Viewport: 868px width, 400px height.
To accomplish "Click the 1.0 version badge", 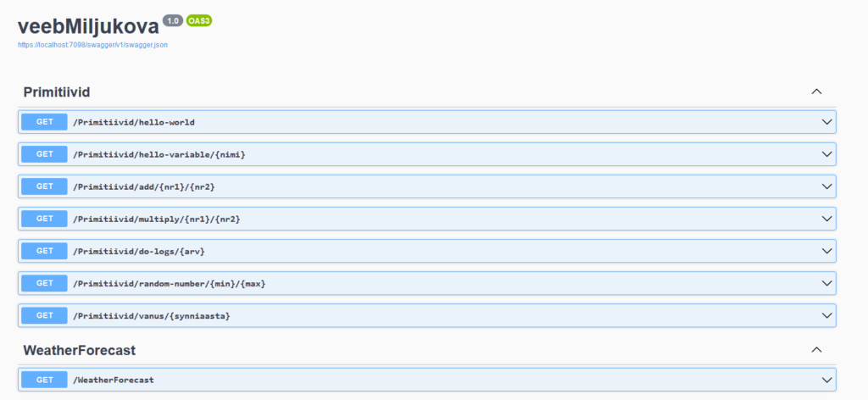I will click(172, 20).
